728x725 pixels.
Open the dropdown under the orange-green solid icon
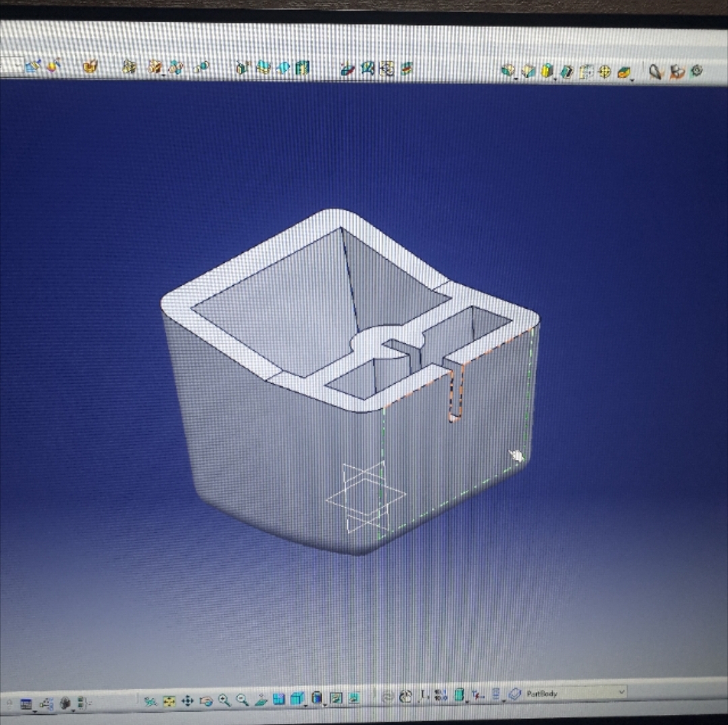[632, 80]
